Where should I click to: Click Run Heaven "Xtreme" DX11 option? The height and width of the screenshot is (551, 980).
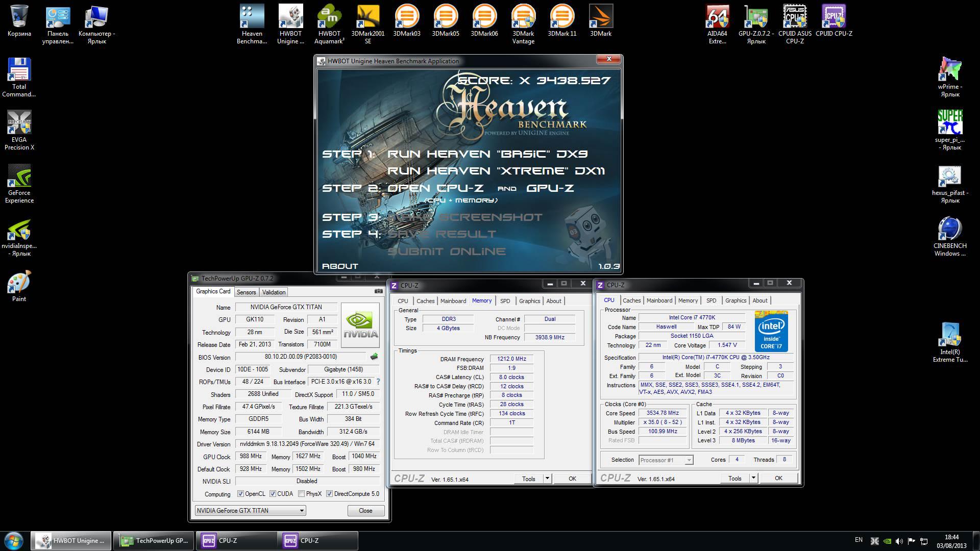click(x=496, y=171)
